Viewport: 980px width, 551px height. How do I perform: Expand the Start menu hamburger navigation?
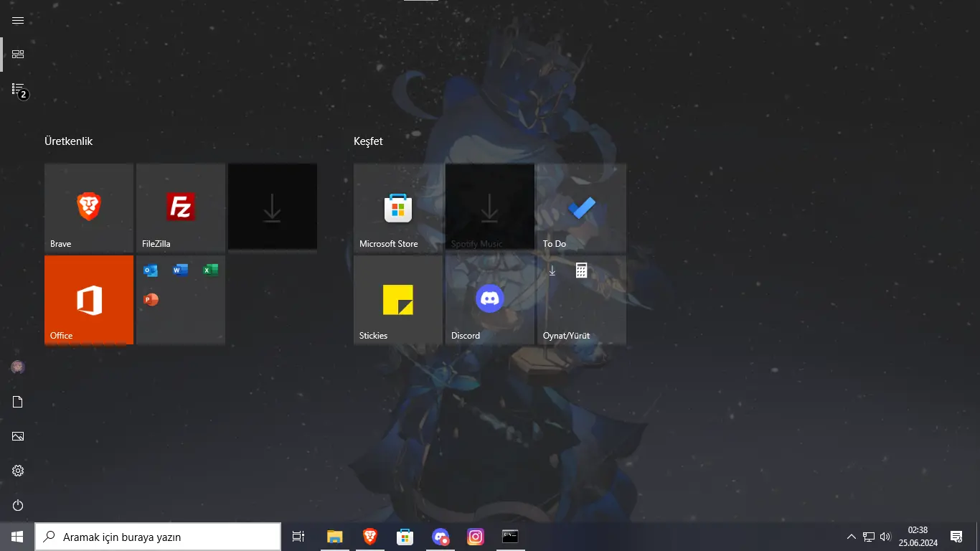click(18, 20)
